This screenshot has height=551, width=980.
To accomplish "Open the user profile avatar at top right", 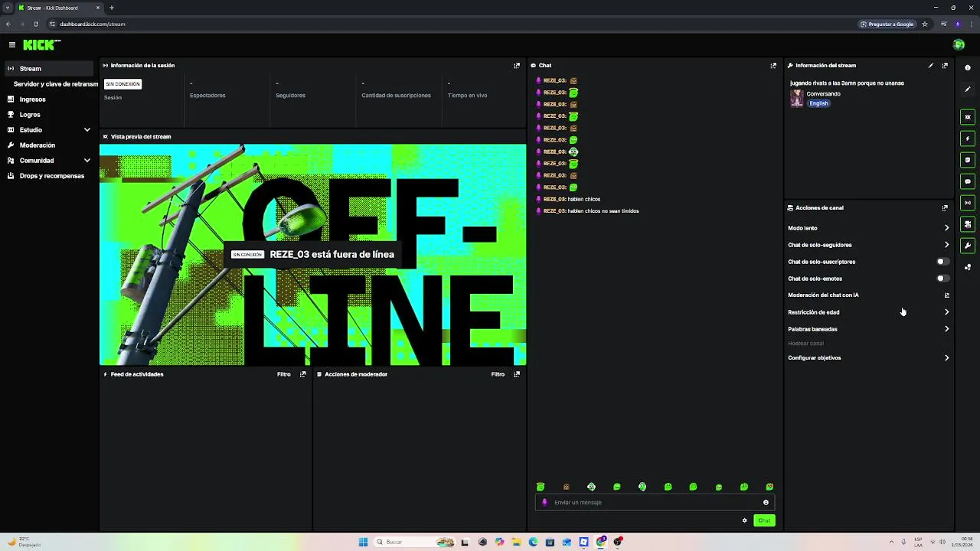I will point(959,45).
